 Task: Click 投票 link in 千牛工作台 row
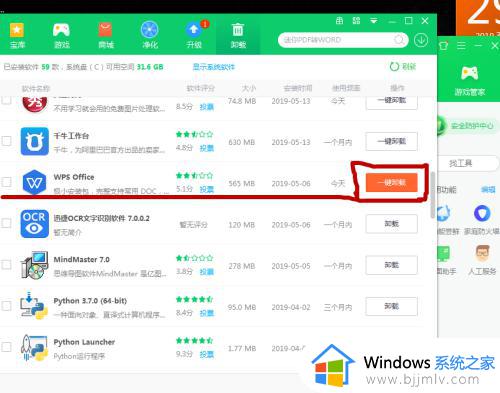(207, 148)
